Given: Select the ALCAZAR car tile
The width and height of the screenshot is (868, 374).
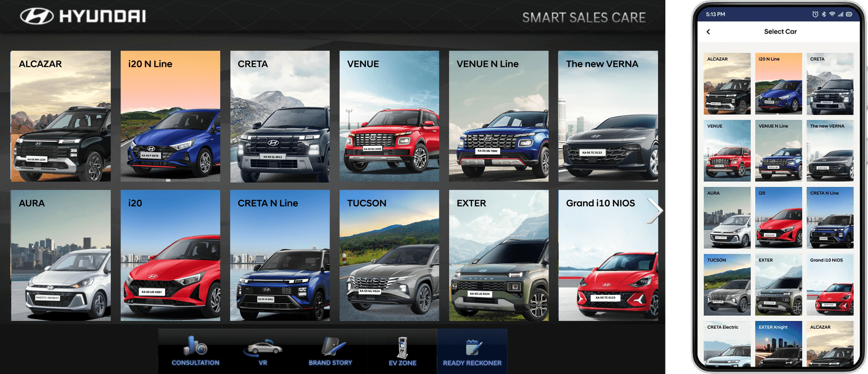Looking at the screenshot, I should pos(61,116).
